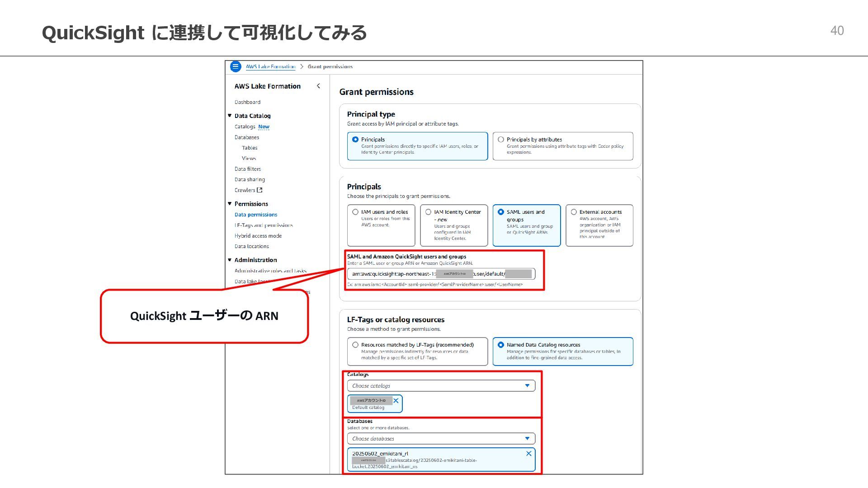Viewport: 868px width, 488px height.
Task: Select the Principals by attributes option
Action: pos(501,140)
